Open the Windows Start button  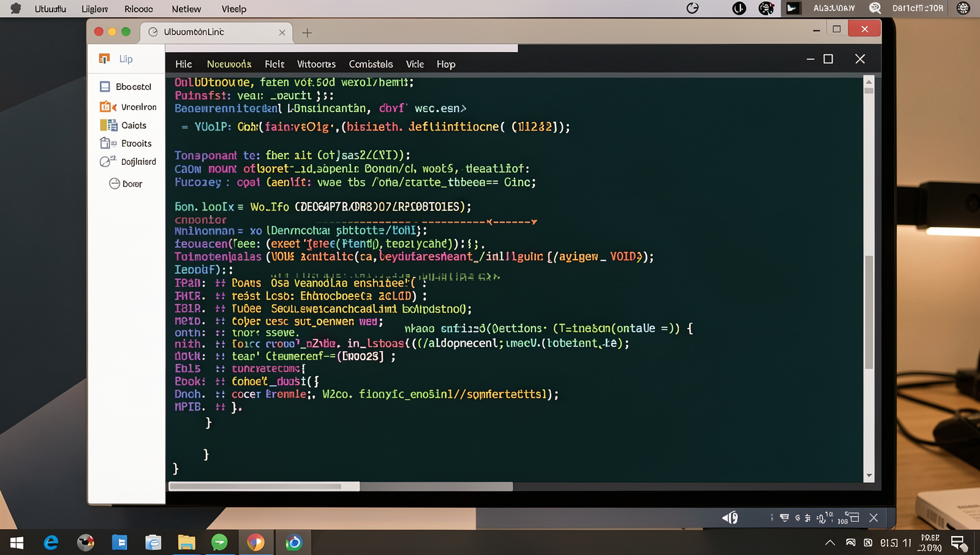click(17, 543)
